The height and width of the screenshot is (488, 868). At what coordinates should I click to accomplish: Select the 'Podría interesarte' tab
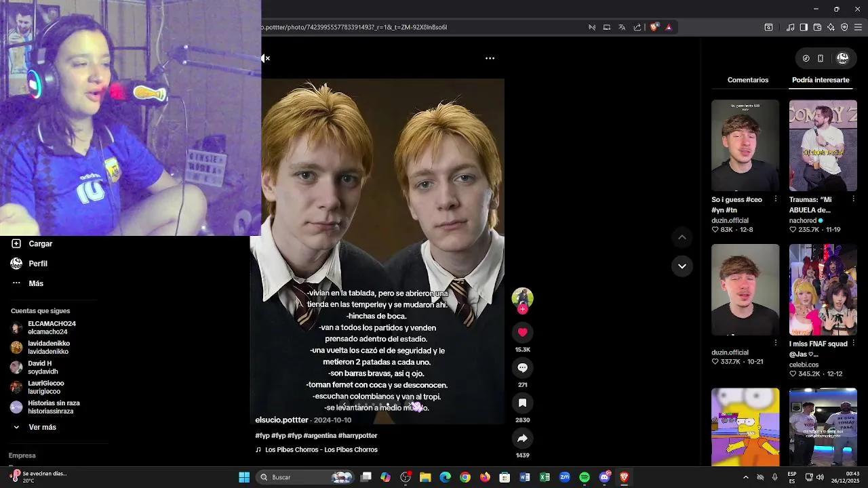tap(821, 80)
